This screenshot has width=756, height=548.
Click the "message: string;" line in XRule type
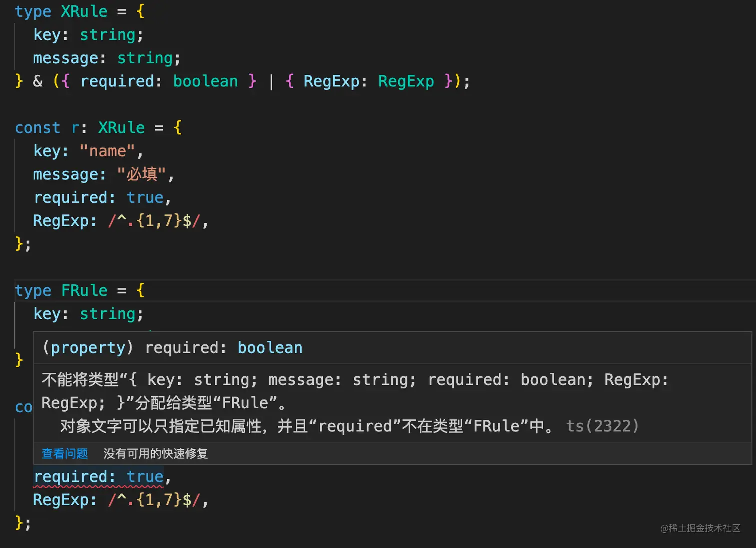point(107,58)
